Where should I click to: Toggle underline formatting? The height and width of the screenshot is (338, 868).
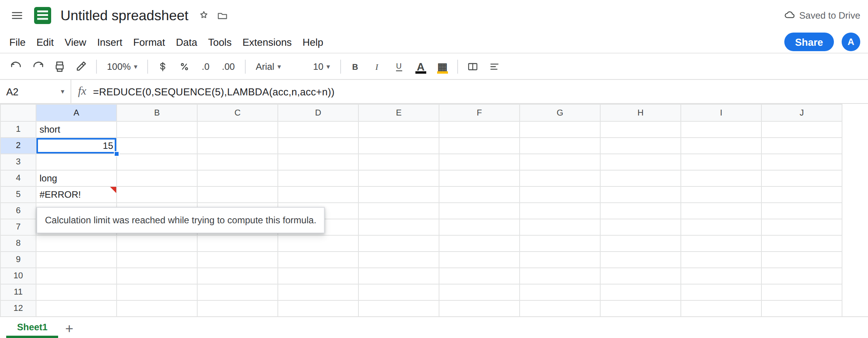[399, 67]
